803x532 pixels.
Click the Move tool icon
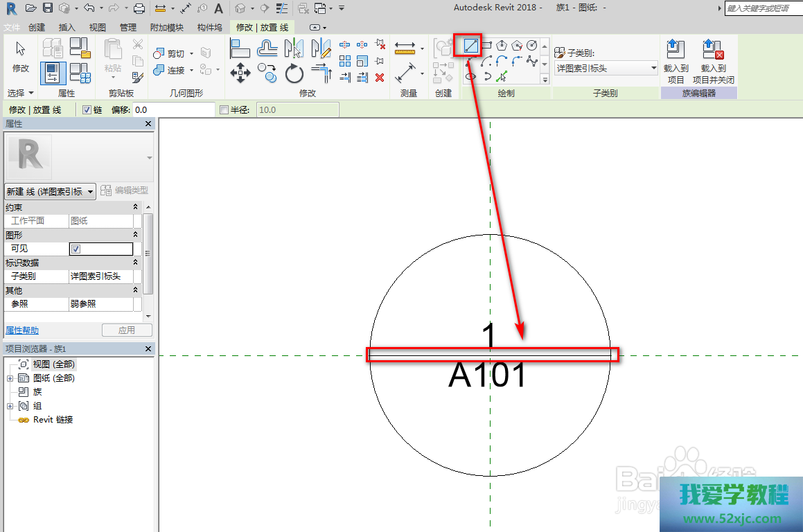[x=240, y=73]
